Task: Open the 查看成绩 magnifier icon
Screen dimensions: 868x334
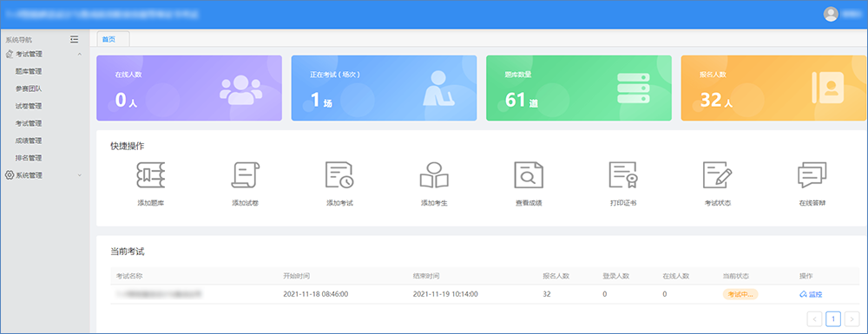Action: 529,175
